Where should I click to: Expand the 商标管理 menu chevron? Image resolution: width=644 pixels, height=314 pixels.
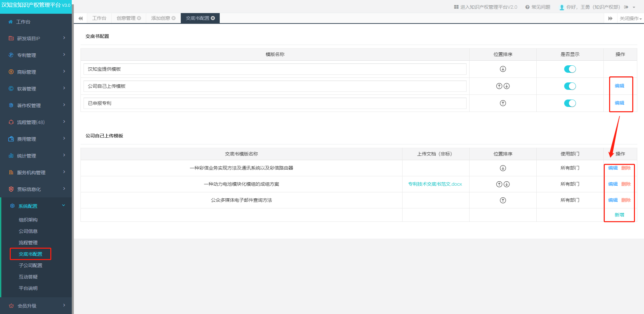(x=64, y=71)
